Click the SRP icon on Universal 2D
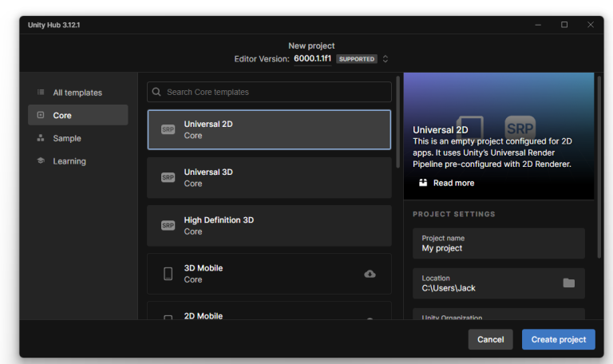Image resolution: width=613 pixels, height=364 pixels. tap(168, 129)
